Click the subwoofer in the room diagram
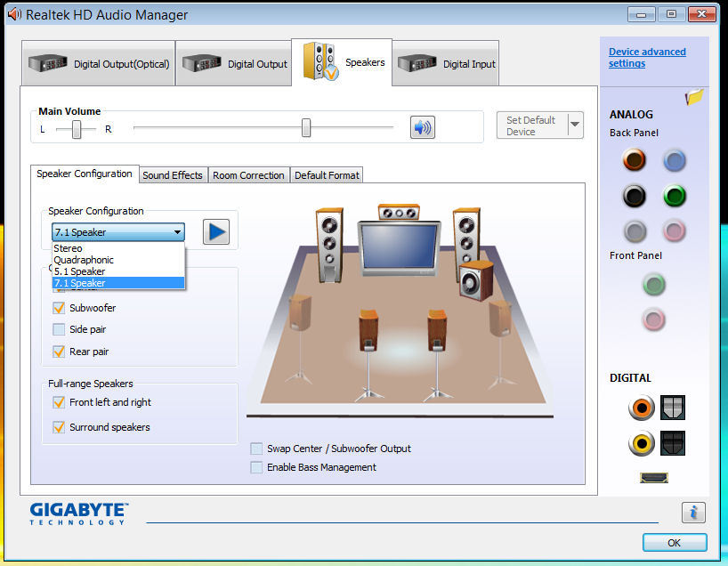728x566 pixels. [x=476, y=280]
